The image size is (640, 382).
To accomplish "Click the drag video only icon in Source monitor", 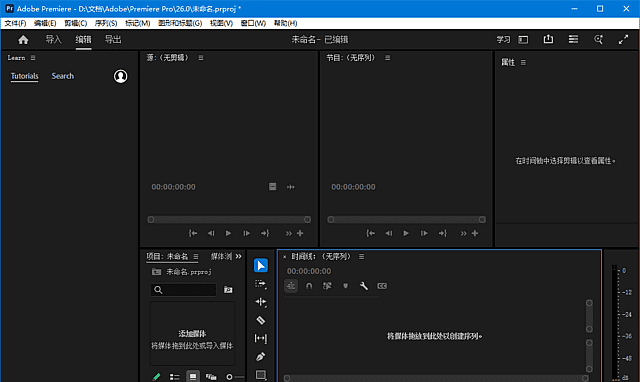I will (x=272, y=187).
